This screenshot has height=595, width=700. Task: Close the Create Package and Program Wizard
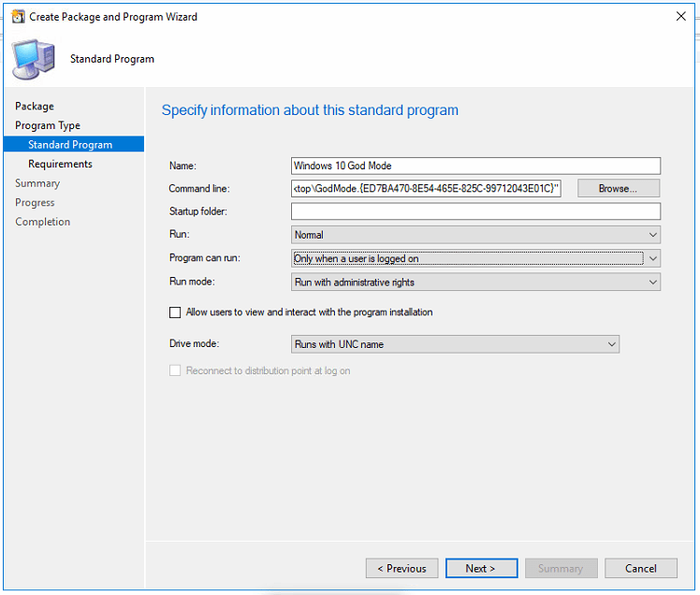tap(680, 17)
